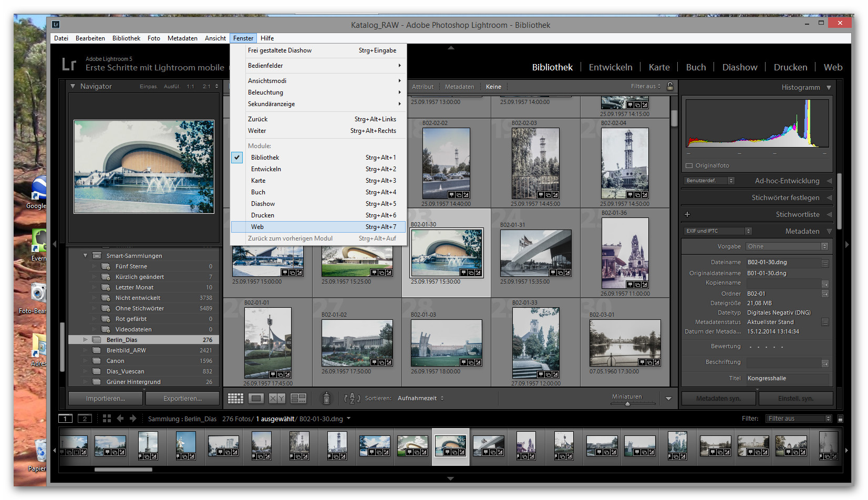The width and height of the screenshot is (868, 500).
Task: Click the Exportieren... button
Action: 182,399
